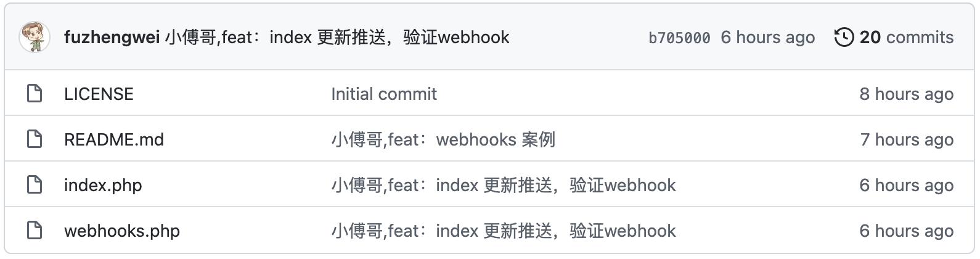Open the fuzhengwei author profile link
The width and height of the screenshot is (980, 259).
point(112,37)
